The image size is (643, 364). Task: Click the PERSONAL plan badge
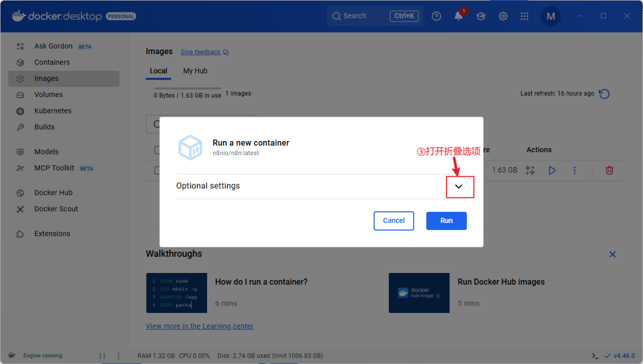click(x=121, y=17)
